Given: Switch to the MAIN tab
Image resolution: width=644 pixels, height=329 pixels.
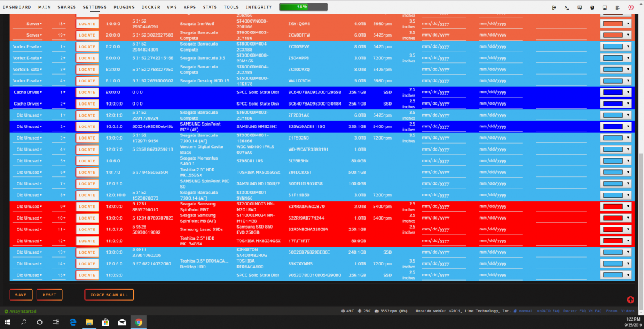Looking at the screenshot, I should pyautogui.click(x=44, y=7).
